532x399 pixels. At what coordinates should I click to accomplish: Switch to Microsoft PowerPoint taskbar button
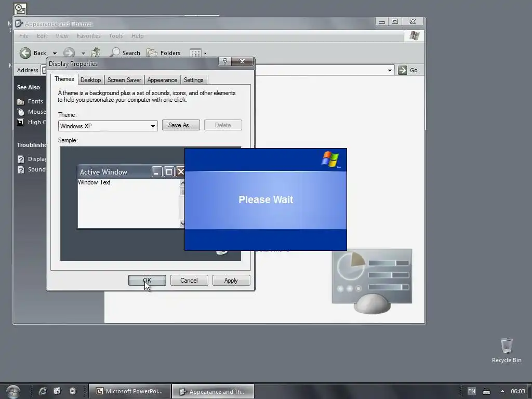[129, 391]
